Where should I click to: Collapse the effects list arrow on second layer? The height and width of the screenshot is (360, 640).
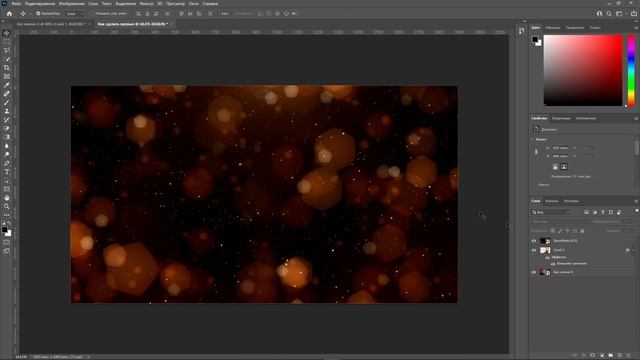point(633,250)
